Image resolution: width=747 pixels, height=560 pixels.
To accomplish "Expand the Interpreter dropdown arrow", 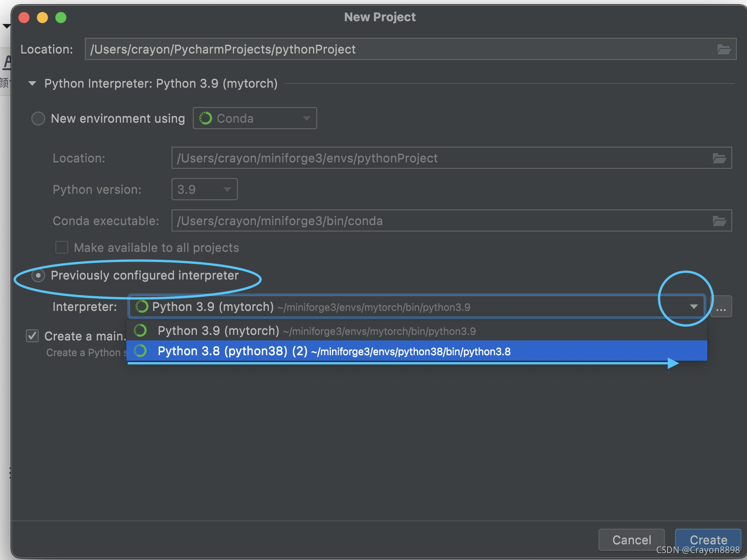I will pyautogui.click(x=693, y=306).
